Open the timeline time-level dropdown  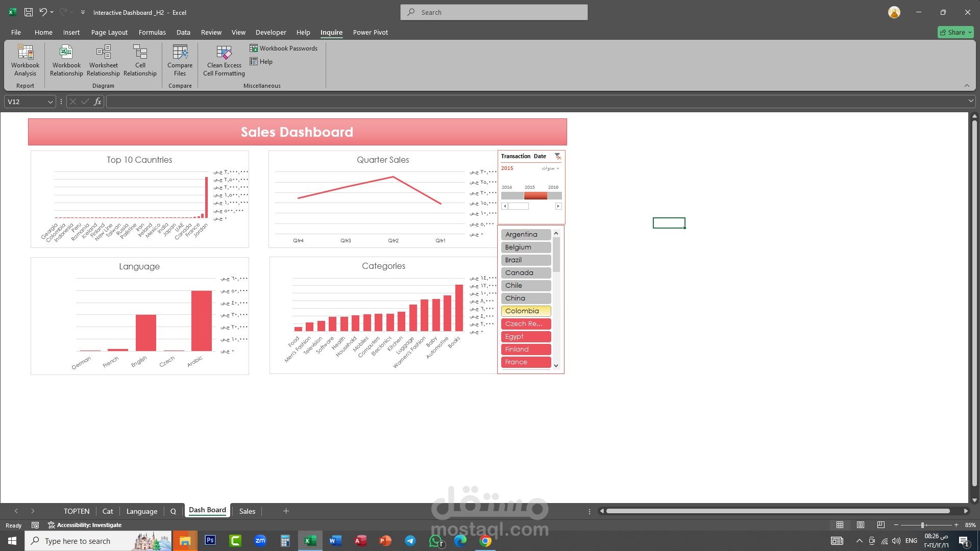tap(551, 168)
